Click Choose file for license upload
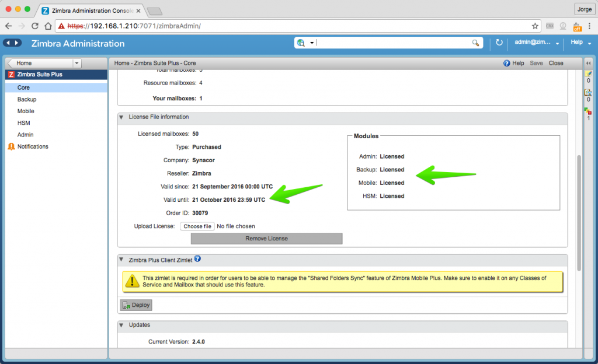Viewport: 598px width, 364px height. (197, 226)
